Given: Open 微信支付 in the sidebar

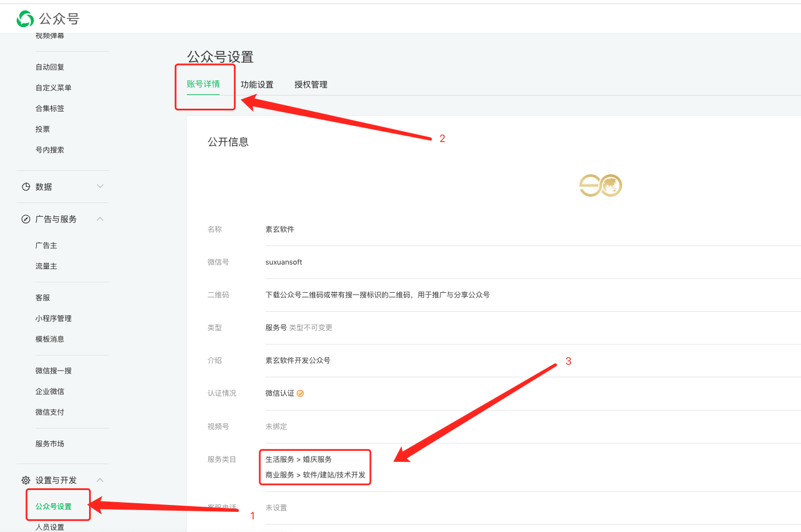Looking at the screenshot, I should click(50, 412).
